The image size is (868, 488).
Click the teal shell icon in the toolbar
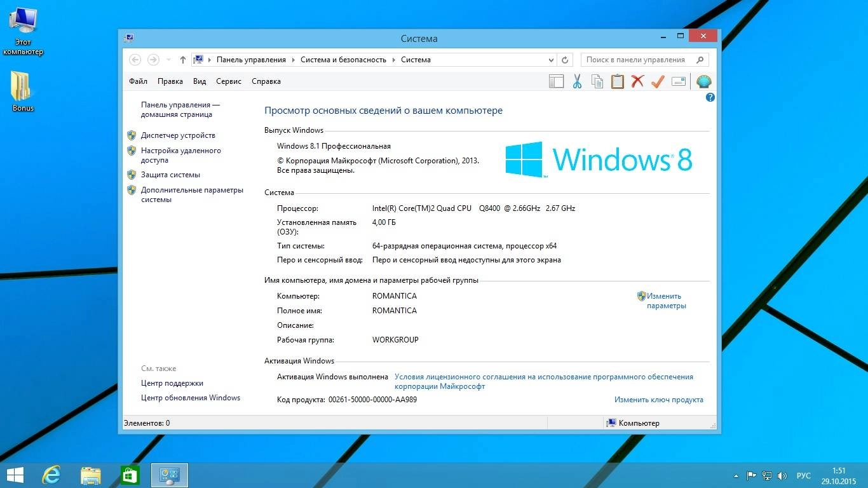(x=703, y=81)
